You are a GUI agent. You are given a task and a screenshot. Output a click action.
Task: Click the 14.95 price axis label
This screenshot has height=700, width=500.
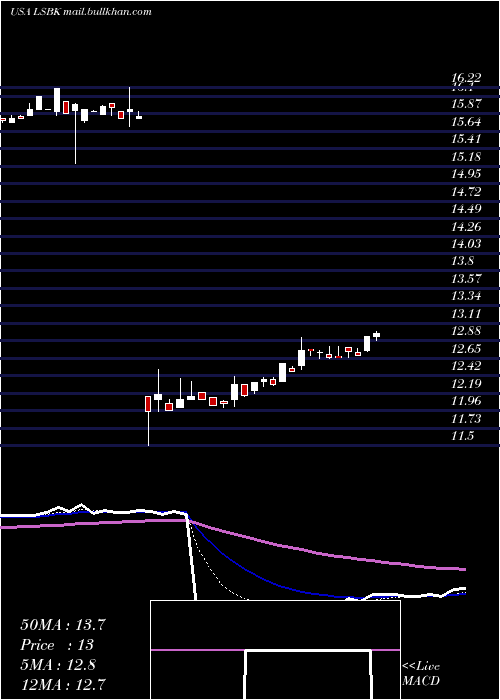point(466,174)
